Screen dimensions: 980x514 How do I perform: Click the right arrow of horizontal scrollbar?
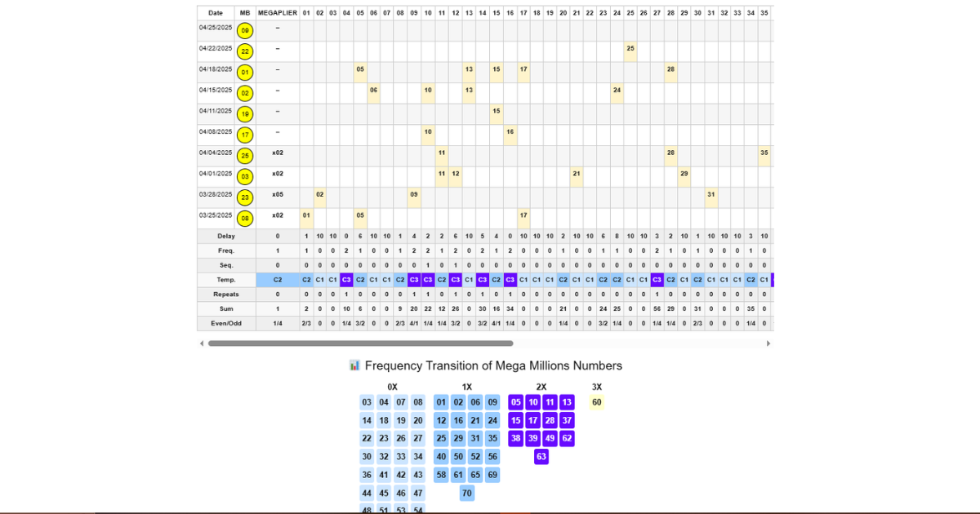(768, 343)
